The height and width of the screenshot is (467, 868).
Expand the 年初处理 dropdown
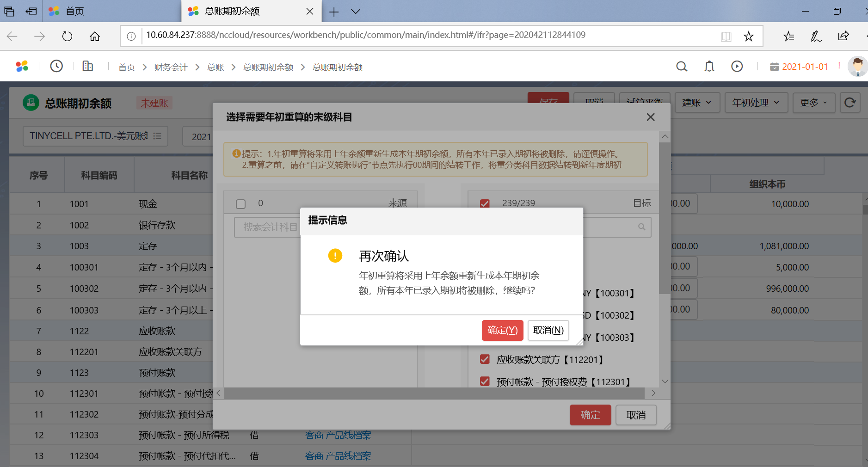pos(756,103)
